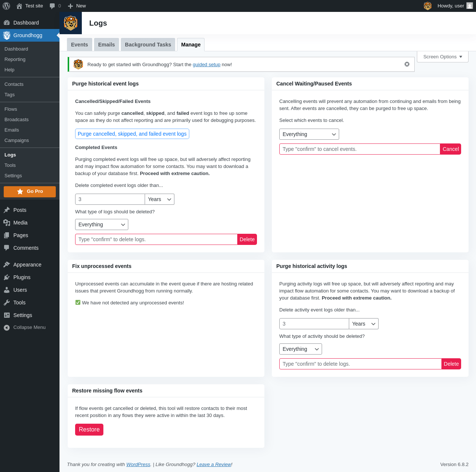The width and height of the screenshot is (476, 472).
Task: Click Delete button for completed event logs
Action: pos(247,239)
